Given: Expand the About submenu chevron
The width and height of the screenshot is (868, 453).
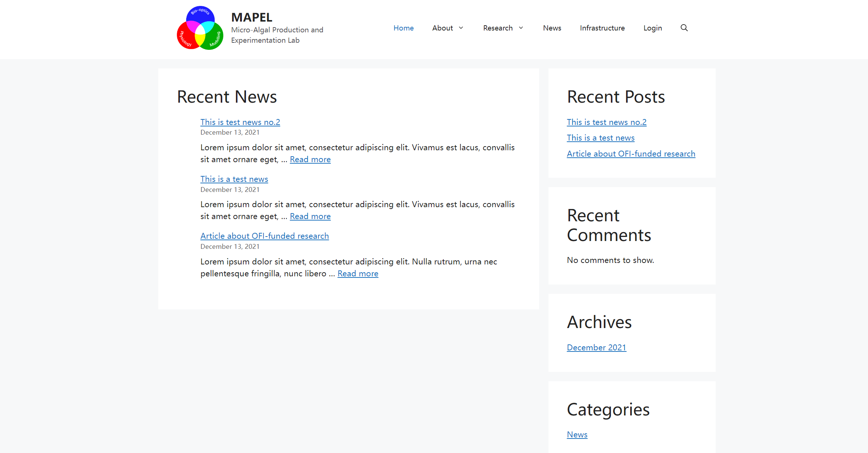Looking at the screenshot, I should pyautogui.click(x=461, y=28).
